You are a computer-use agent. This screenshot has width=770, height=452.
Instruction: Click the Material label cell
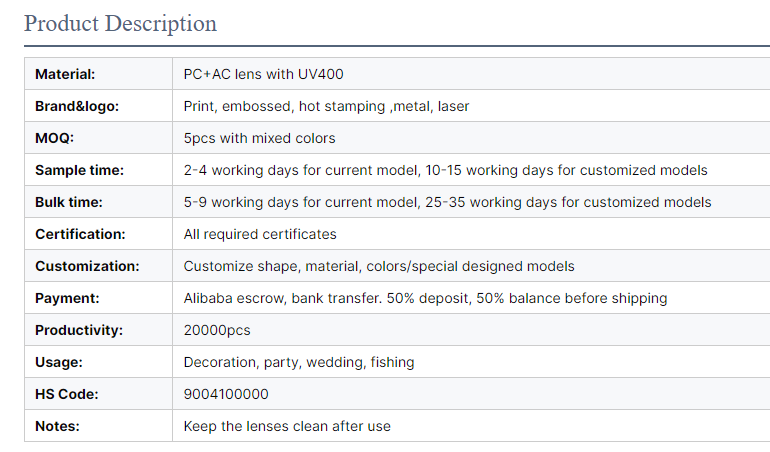66,74
